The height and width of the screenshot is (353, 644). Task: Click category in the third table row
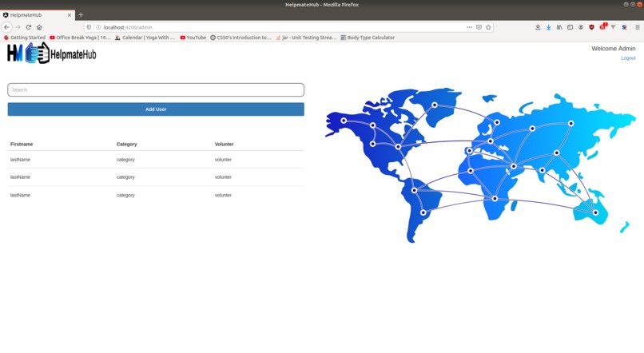[x=125, y=195]
